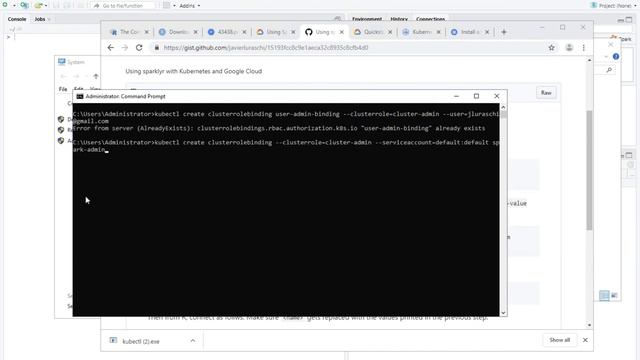Click the third shield link in System window
Viewport: 640px width, 360px height.
pyautogui.click(x=61, y=141)
